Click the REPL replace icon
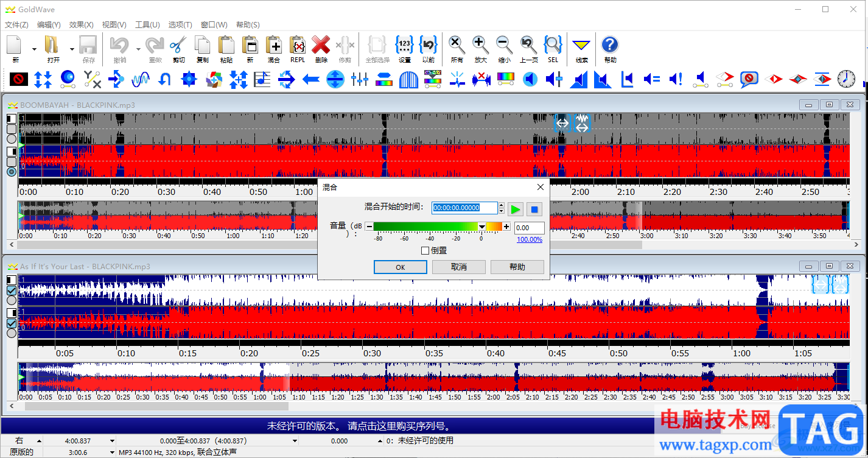Screen dimensions: 868x458 298,45
